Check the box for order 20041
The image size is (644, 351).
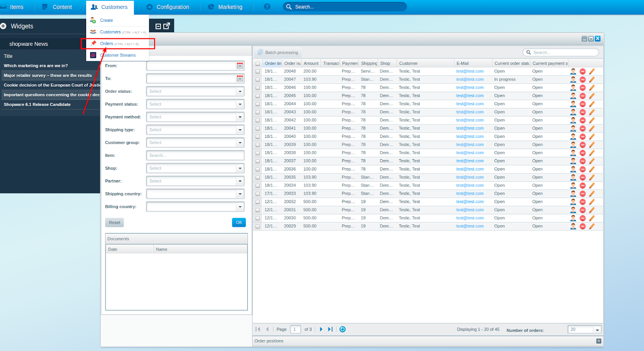pyautogui.click(x=258, y=129)
